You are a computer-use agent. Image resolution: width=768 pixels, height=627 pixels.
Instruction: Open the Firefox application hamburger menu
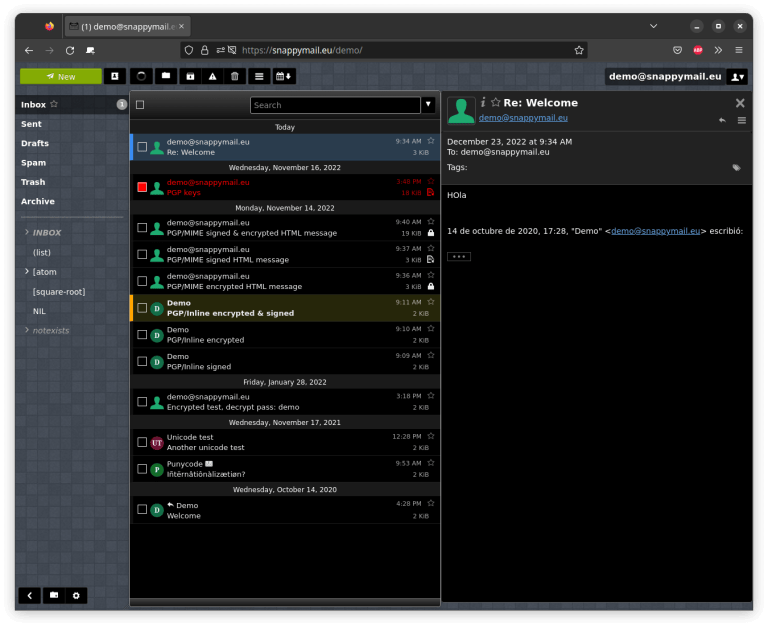(x=739, y=50)
